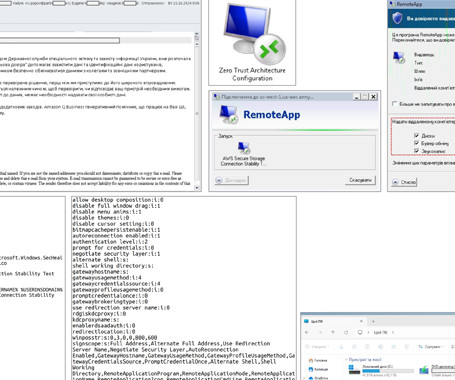Image resolution: width=455 pixels, height=380 pixels.
Task: Click the blue shield icon in the RemoteApp trust dialog
Action: coord(397,18)
